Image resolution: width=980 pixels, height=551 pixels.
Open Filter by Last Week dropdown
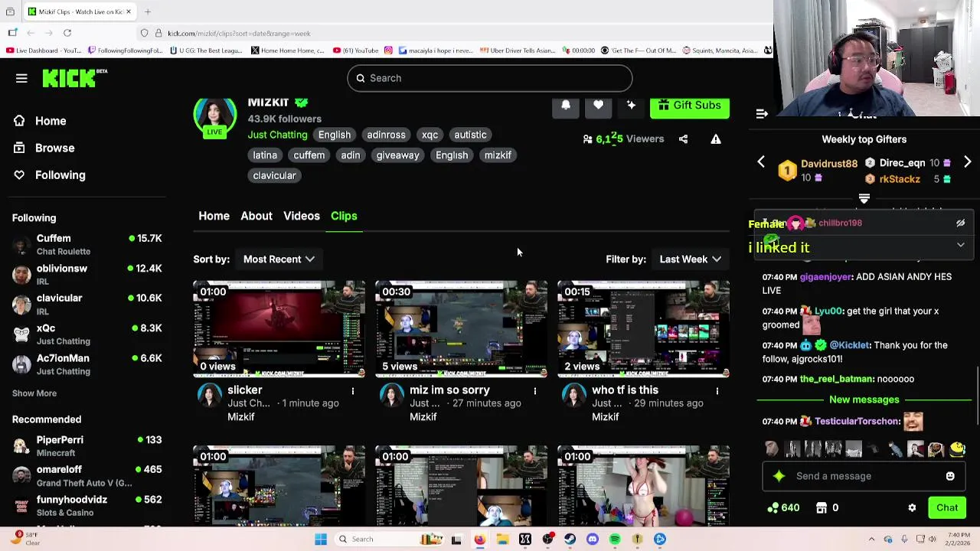(x=691, y=259)
